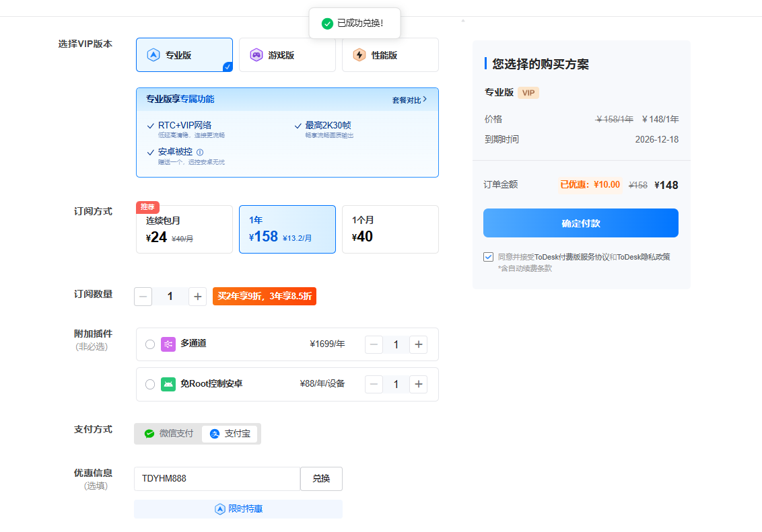Increase subscription quantity with plus button
The width and height of the screenshot is (762, 532).
pyautogui.click(x=197, y=297)
